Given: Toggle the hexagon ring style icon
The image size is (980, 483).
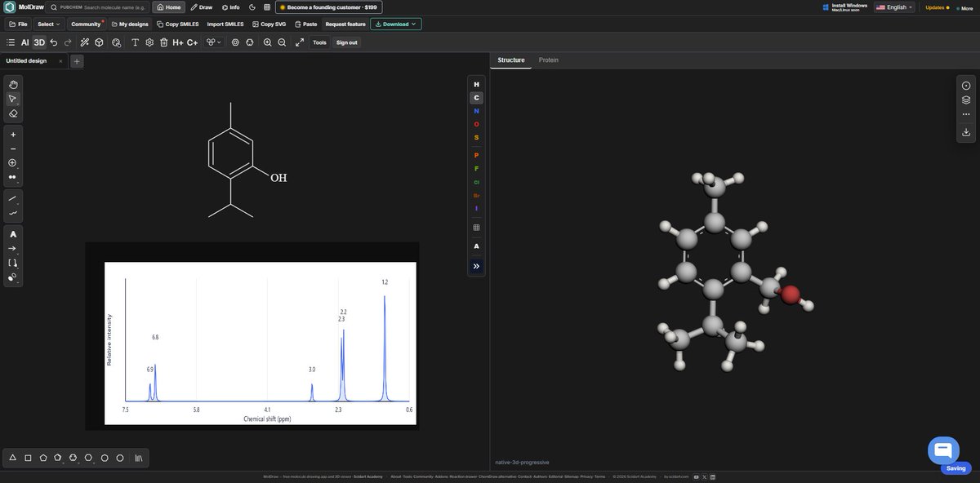Looking at the screenshot, I should 250,42.
